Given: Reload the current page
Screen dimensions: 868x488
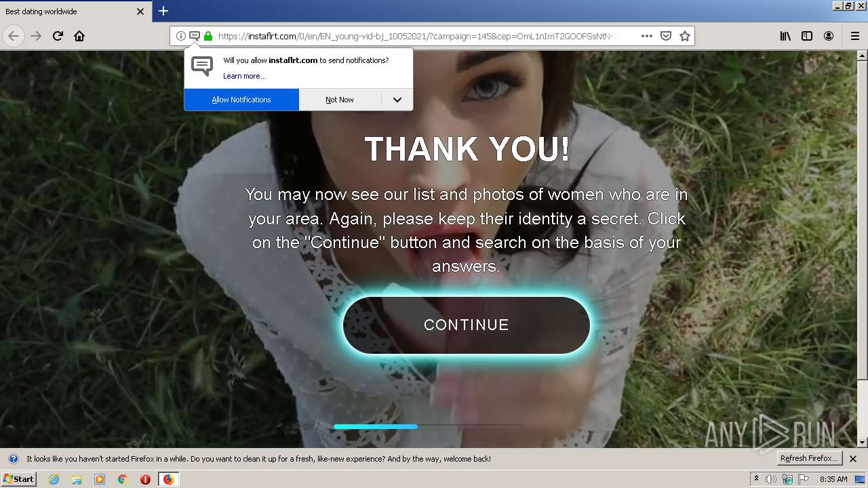Looking at the screenshot, I should [58, 36].
